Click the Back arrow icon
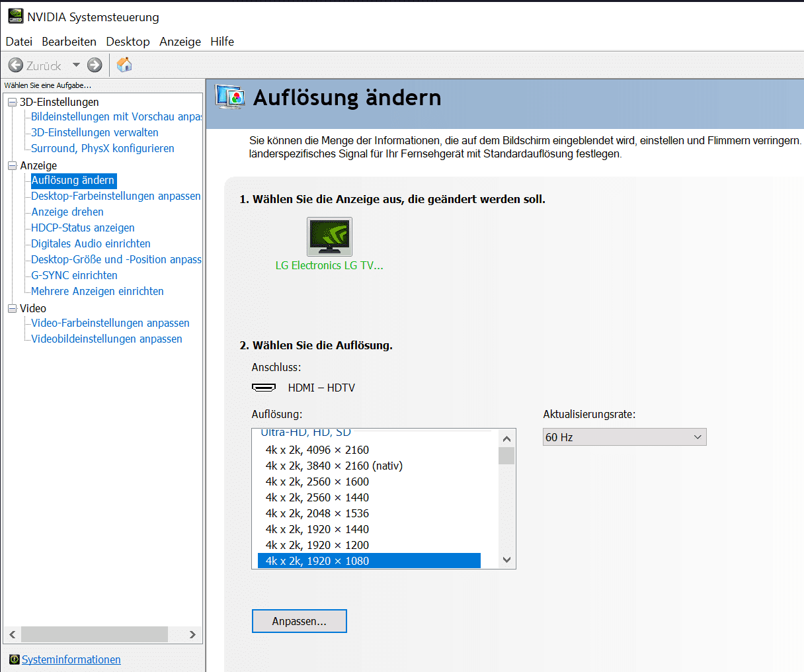Image resolution: width=804 pixels, height=672 pixels. [15, 65]
